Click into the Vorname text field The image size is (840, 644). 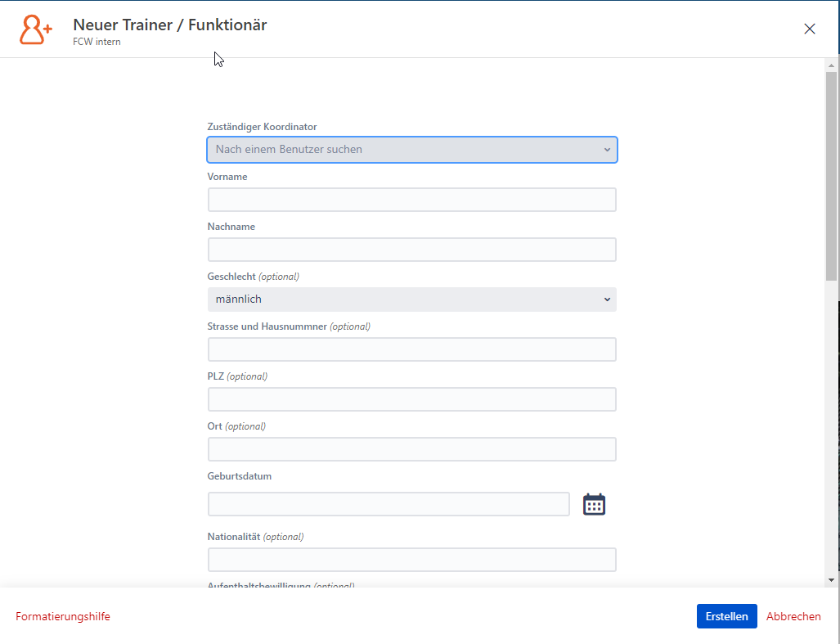point(412,200)
